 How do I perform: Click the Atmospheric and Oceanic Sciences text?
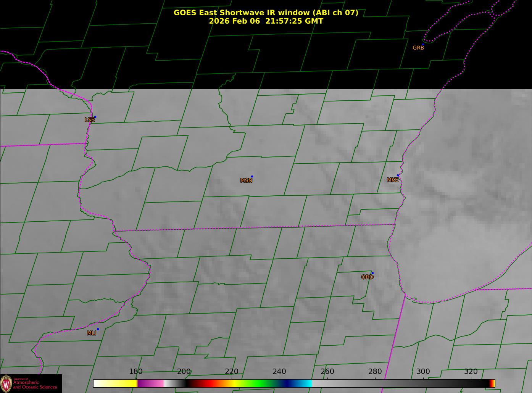point(35,385)
